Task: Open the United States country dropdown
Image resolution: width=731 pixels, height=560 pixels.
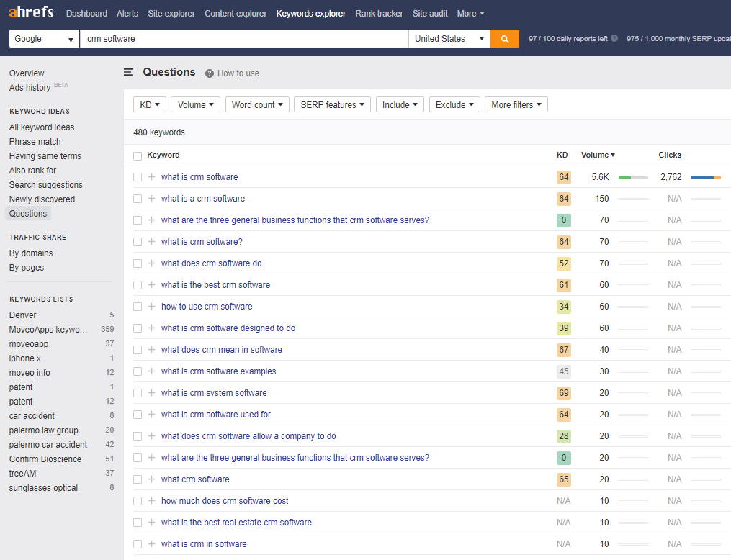Action: pos(449,39)
